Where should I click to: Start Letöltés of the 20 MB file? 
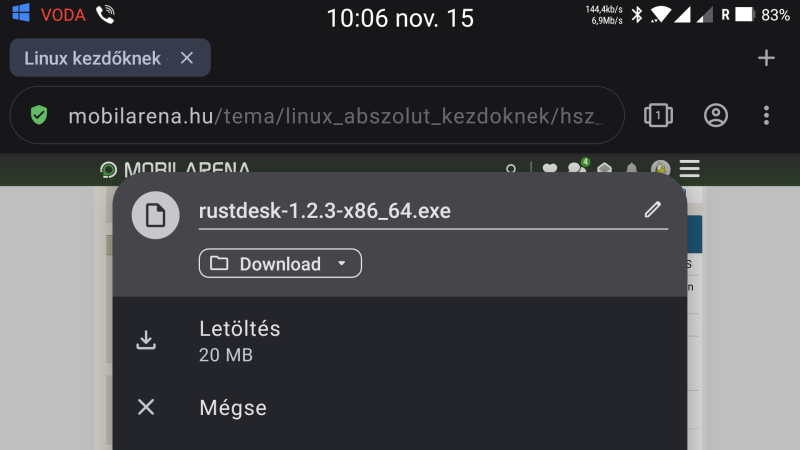coord(399,340)
